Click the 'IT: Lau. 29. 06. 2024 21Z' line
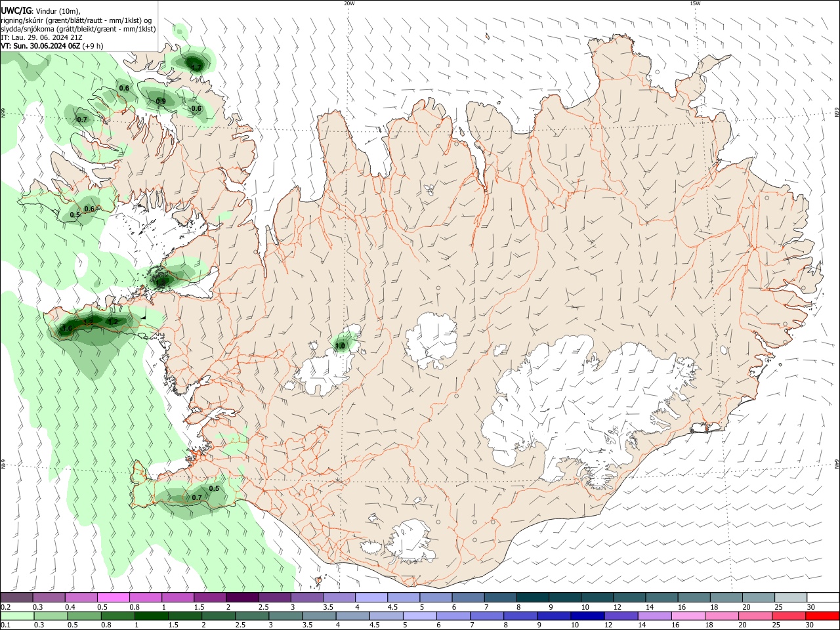The image size is (840, 630). [41, 37]
